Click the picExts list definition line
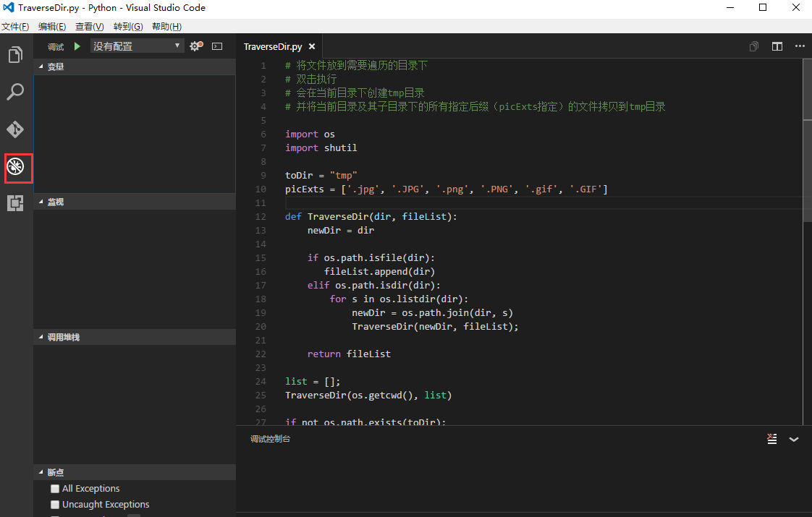 tap(447, 189)
